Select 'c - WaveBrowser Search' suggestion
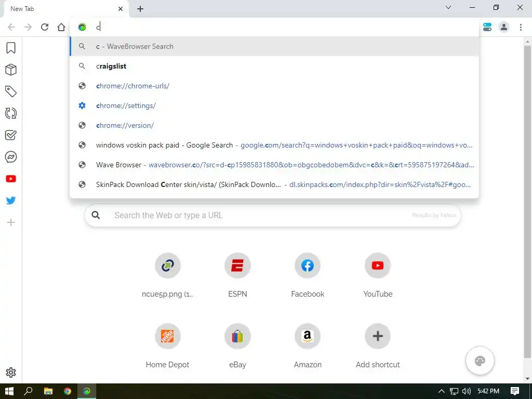 pyautogui.click(x=274, y=46)
